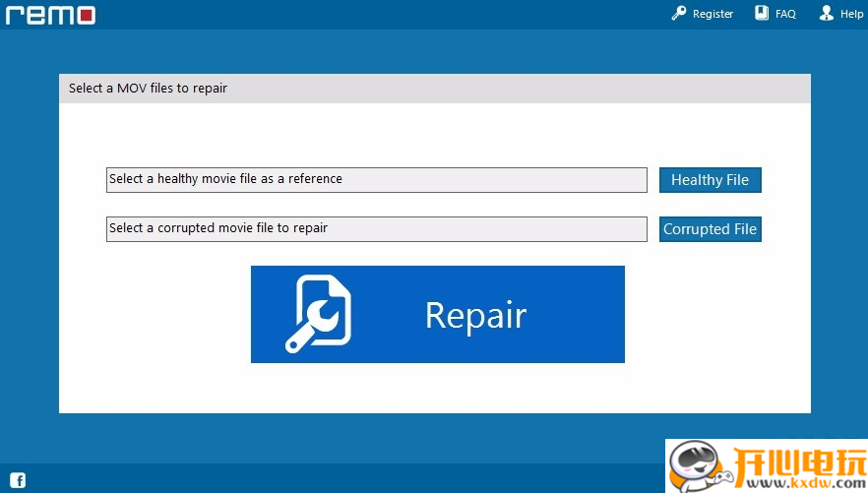Click the 'Select a MOV files to repair' header
The width and height of the screenshot is (868, 493).
[148, 89]
